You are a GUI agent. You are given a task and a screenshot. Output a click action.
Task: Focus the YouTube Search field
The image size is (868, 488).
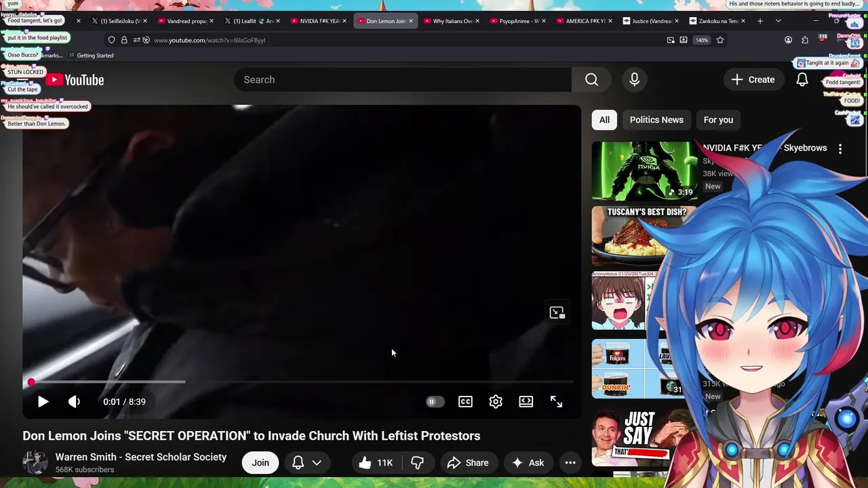coord(403,80)
